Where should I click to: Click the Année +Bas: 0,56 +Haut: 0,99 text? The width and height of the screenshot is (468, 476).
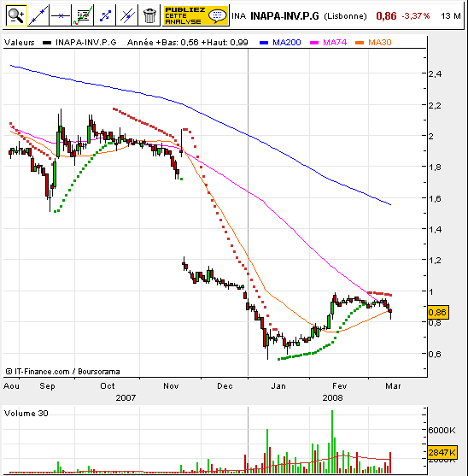tap(187, 43)
